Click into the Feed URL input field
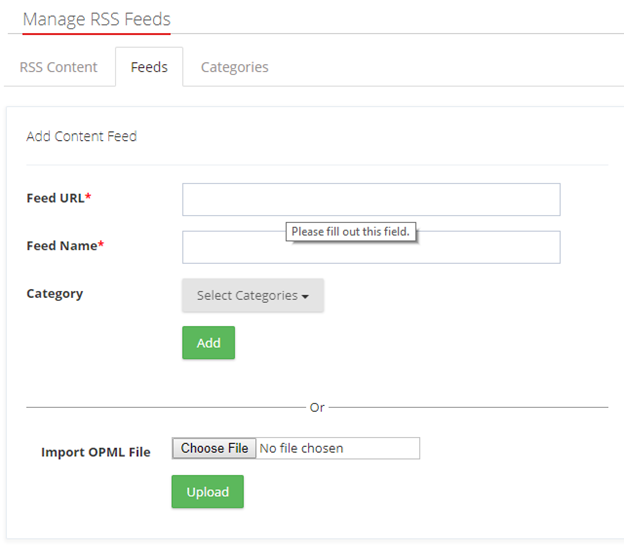624x549 pixels. pos(371,199)
